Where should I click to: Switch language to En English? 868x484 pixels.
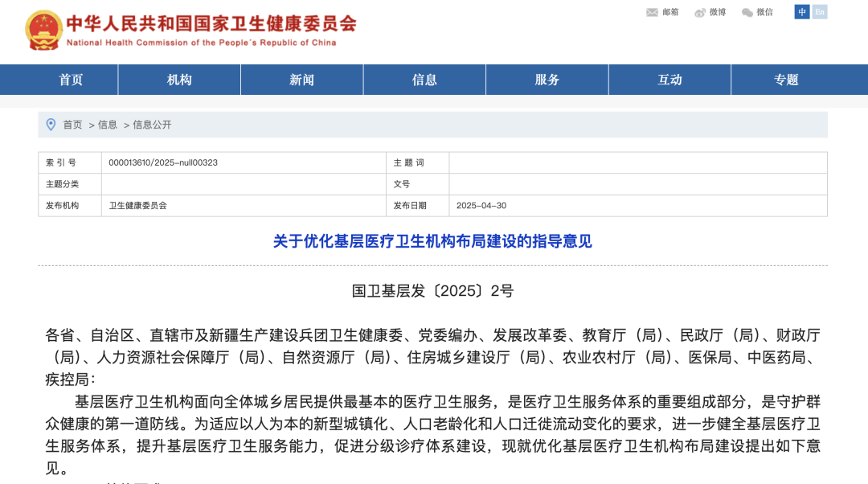(x=820, y=12)
